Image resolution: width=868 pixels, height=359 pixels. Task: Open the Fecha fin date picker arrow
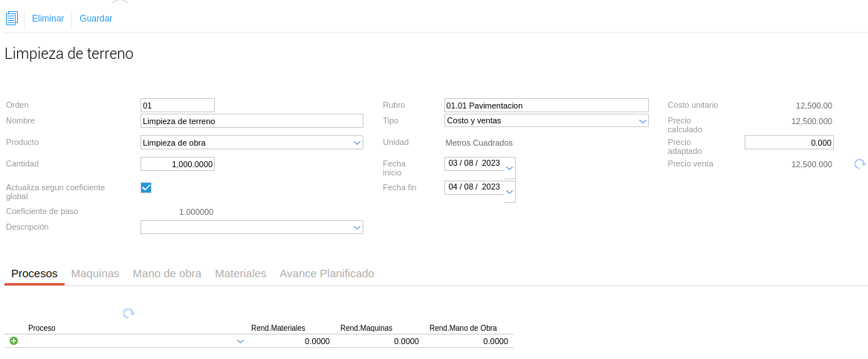[509, 193]
